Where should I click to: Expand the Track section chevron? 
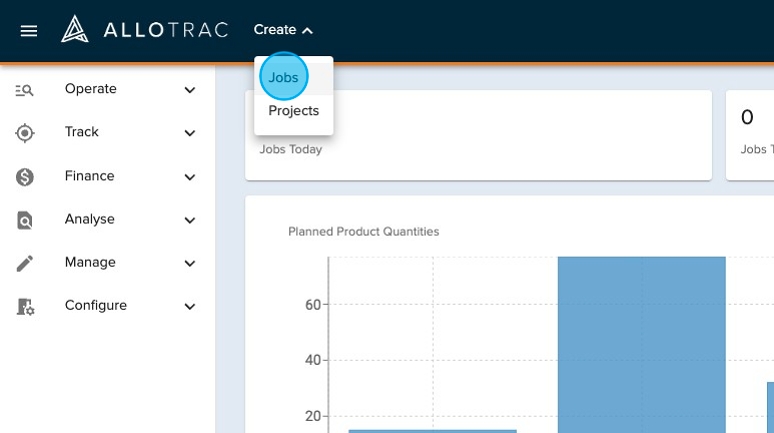click(190, 133)
